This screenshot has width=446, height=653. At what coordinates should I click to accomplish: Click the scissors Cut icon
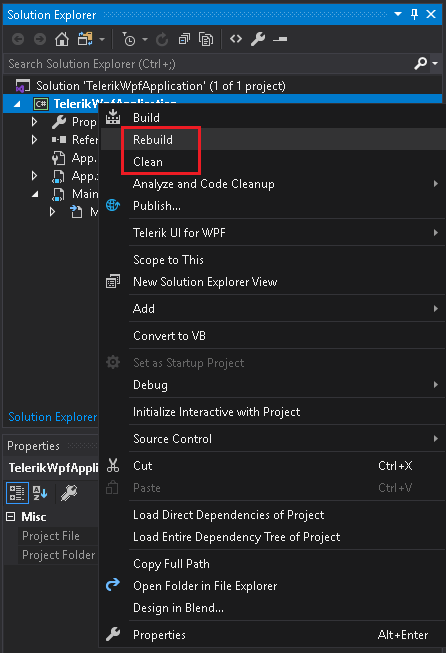pyautogui.click(x=113, y=465)
